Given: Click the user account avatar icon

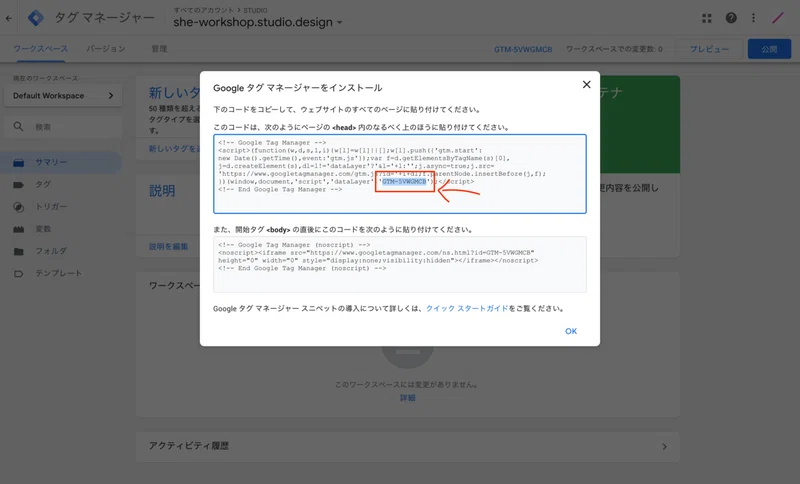Looking at the screenshot, I should [778, 18].
